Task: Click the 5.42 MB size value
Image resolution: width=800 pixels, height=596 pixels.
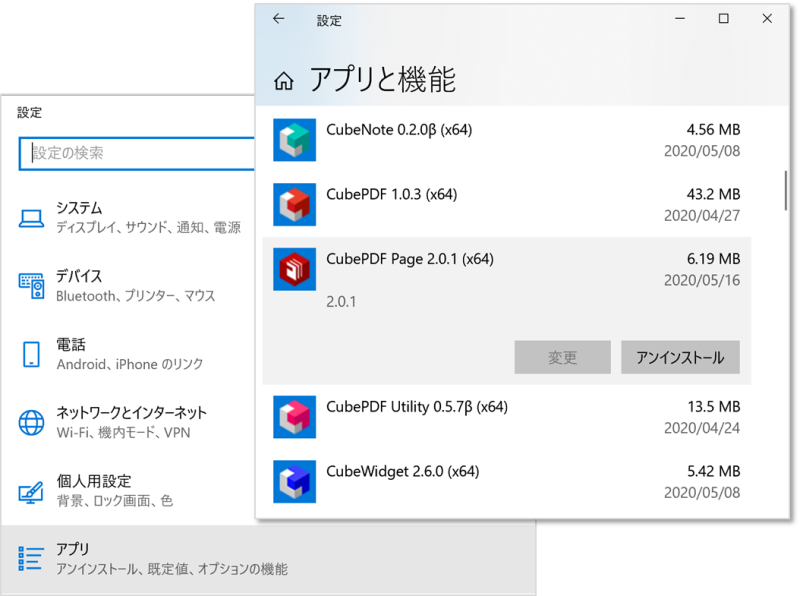Action: tap(713, 471)
